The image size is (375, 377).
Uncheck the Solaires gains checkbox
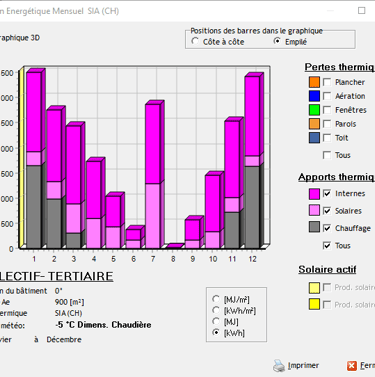[x=327, y=211]
